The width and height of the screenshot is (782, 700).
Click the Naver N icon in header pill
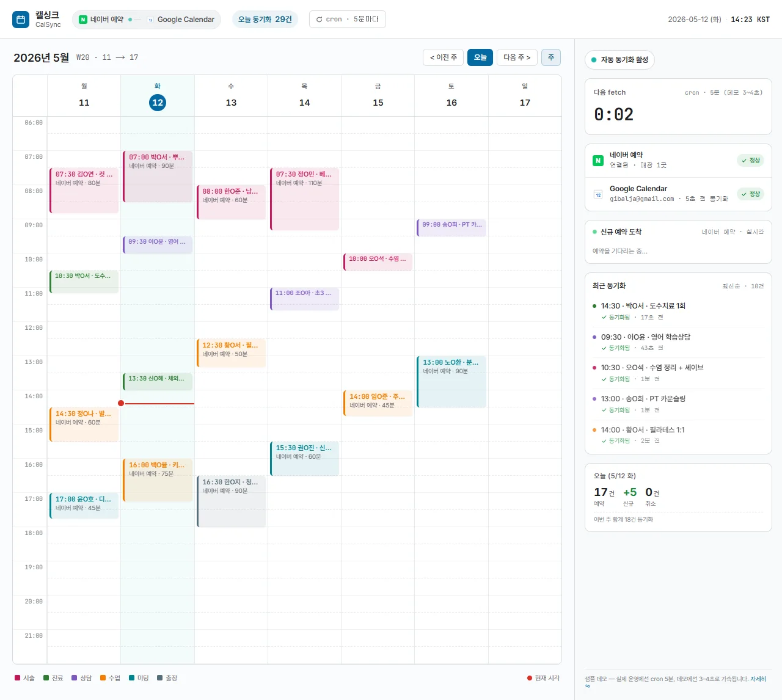[x=83, y=20]
